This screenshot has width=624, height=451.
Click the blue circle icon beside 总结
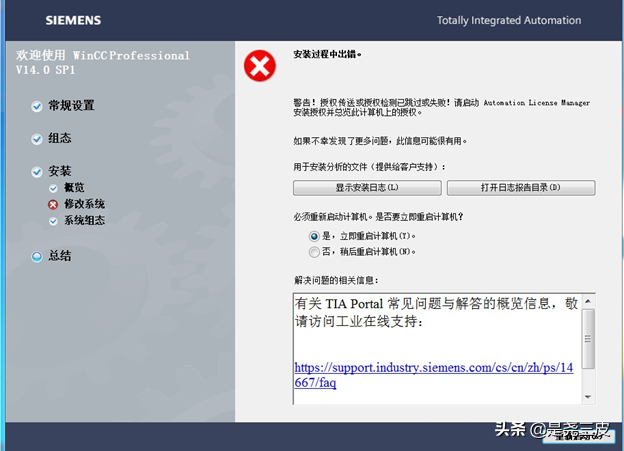pos(38,256)
